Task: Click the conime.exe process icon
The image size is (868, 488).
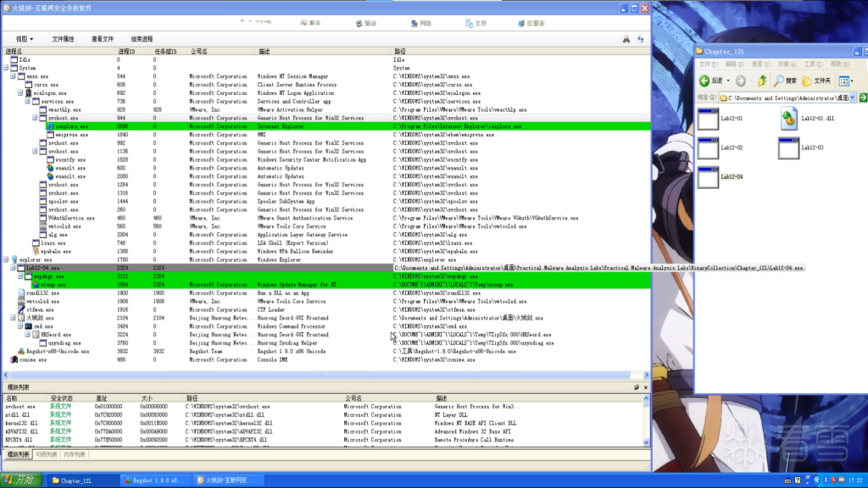Action: 14,359
